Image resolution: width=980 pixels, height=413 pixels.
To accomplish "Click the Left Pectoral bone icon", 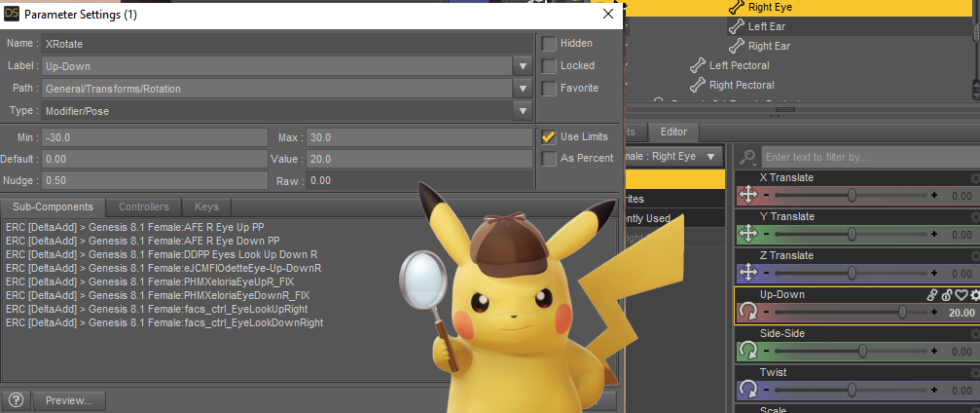I will [698, 65].
